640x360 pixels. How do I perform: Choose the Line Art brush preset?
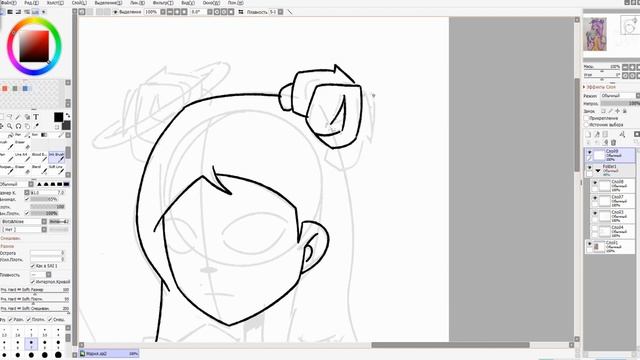tap(22, 157)
